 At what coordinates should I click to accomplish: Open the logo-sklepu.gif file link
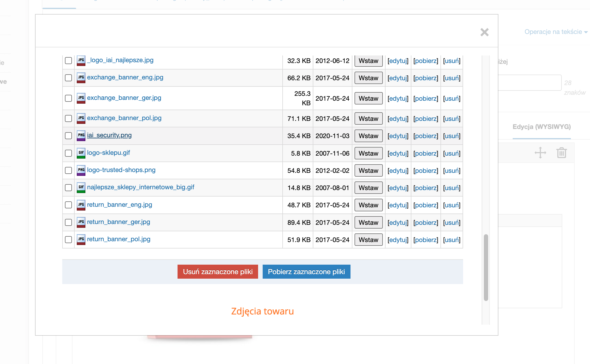pyautogui.click(x=108, y=153)
